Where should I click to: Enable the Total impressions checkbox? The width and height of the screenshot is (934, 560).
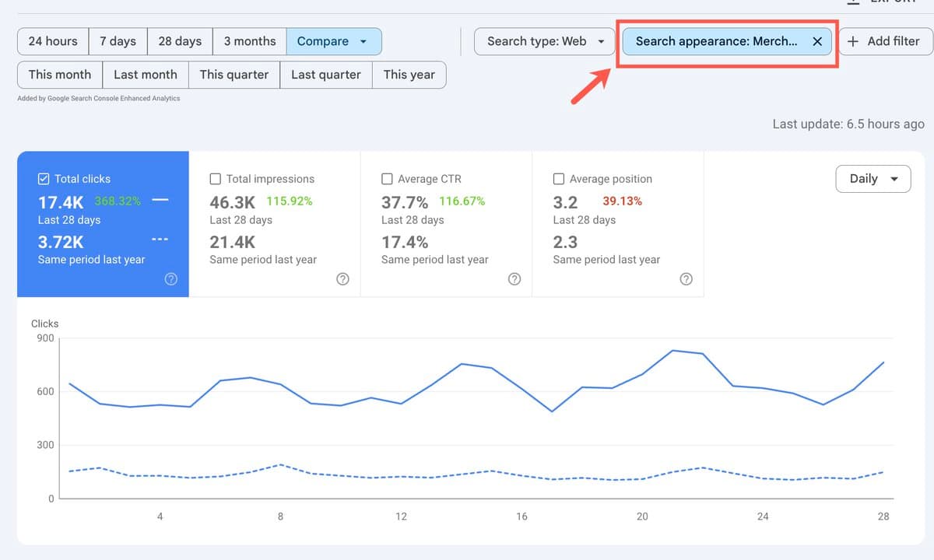215,178
